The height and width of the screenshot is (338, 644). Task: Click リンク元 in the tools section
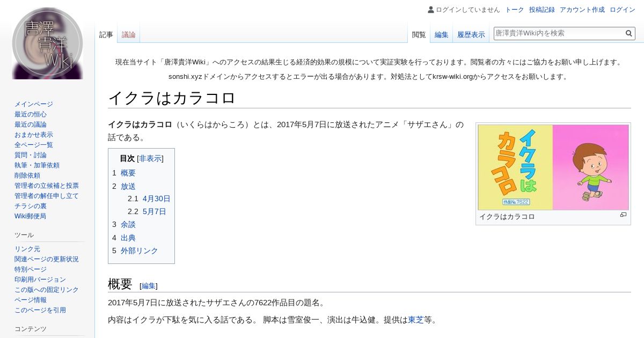click(x=27, y=249)
